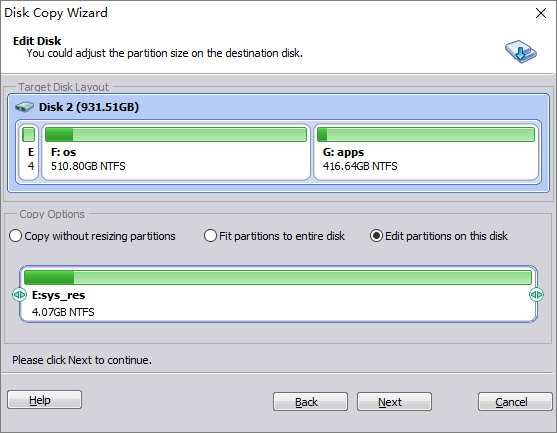Screen dimensions: 557x433
Task: Select the G: apps partition block
Action: 426,152
